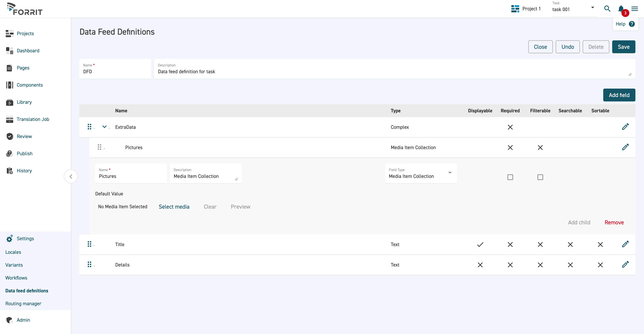Open Translation Job in sidebar

click(33, 119)
